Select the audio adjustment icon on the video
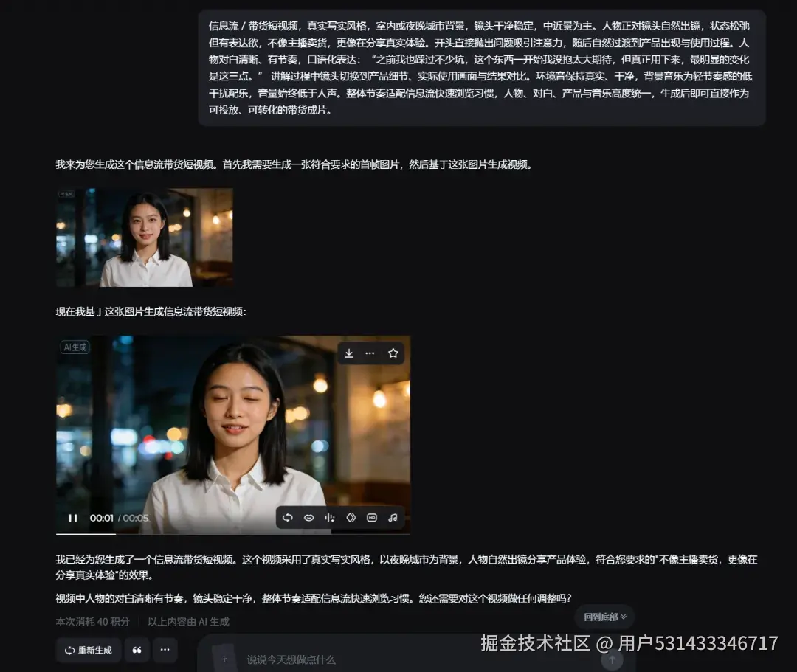797x672 pixels. (x=329, y=517)
